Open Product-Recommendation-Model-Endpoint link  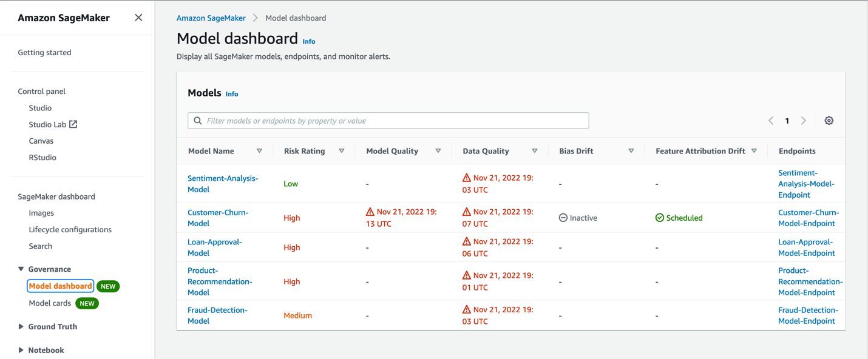click(810, 281)
